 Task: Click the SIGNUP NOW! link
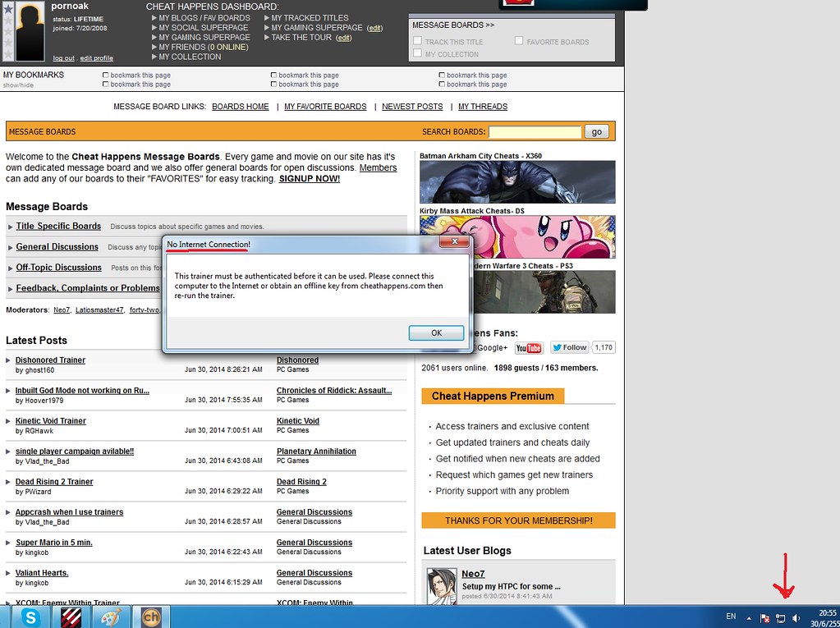click(309, 179)
